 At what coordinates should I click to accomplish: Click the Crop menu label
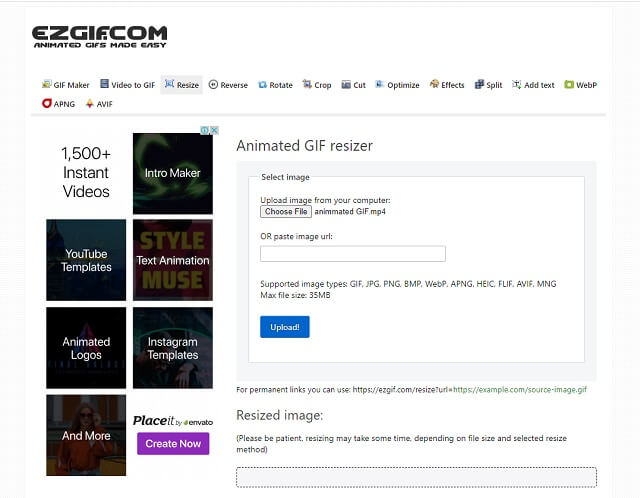(x=322, y=85)
